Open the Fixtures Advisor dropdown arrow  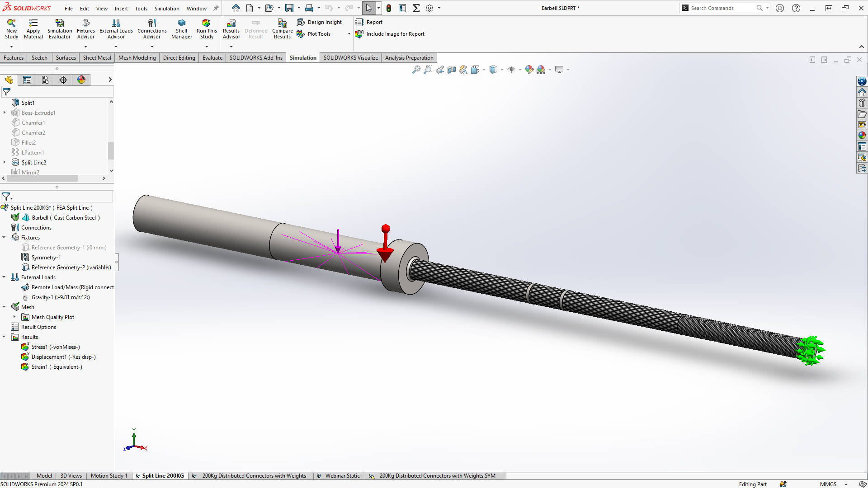85,47
